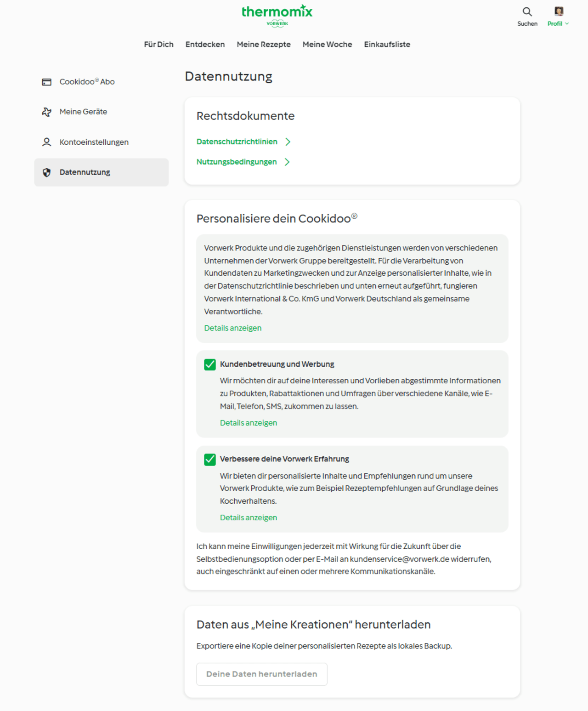Click the Meine Geräte device icon
Viewport: 588px width, 711px height.
tap(47, 112)
